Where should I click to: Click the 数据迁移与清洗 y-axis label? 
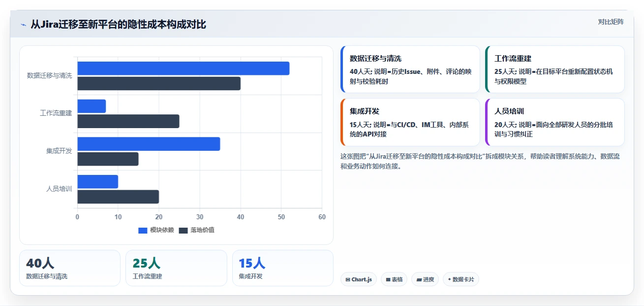pos(49,75)
